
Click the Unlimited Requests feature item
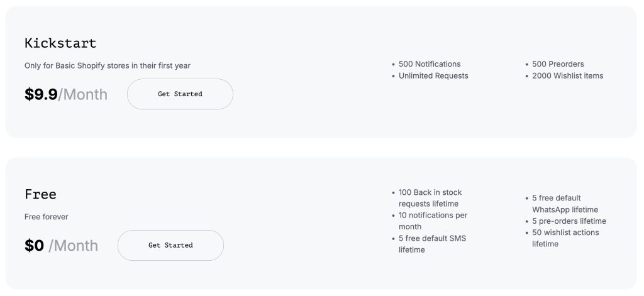click(x=433, y=76)
